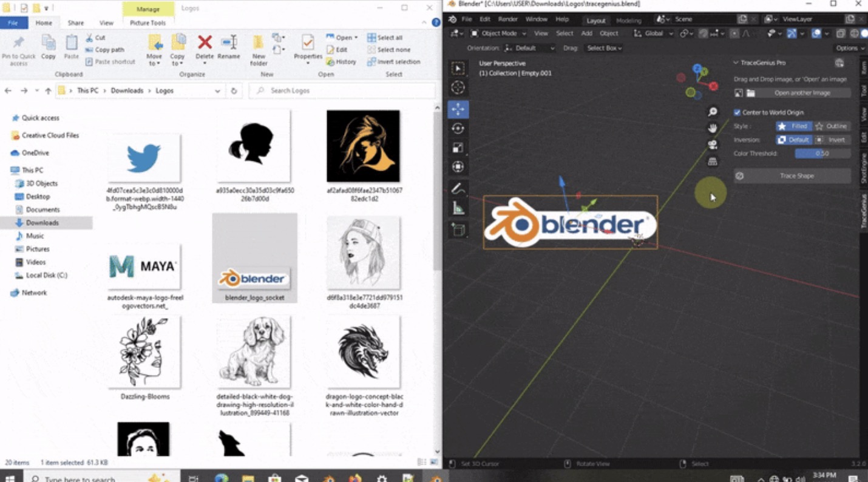Switch to the Modeling workspace tab
Image resolution: width=868 pixels, height=482 pixels.
628,20
